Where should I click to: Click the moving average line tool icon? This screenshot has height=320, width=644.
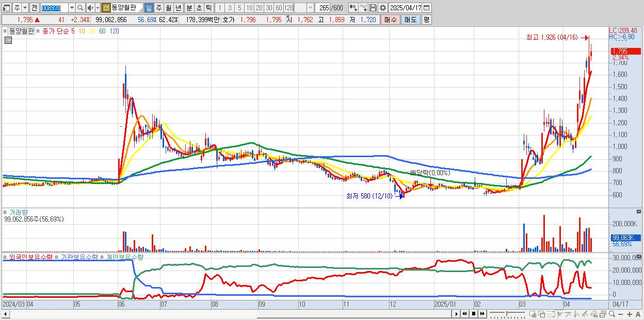(568, 314)
